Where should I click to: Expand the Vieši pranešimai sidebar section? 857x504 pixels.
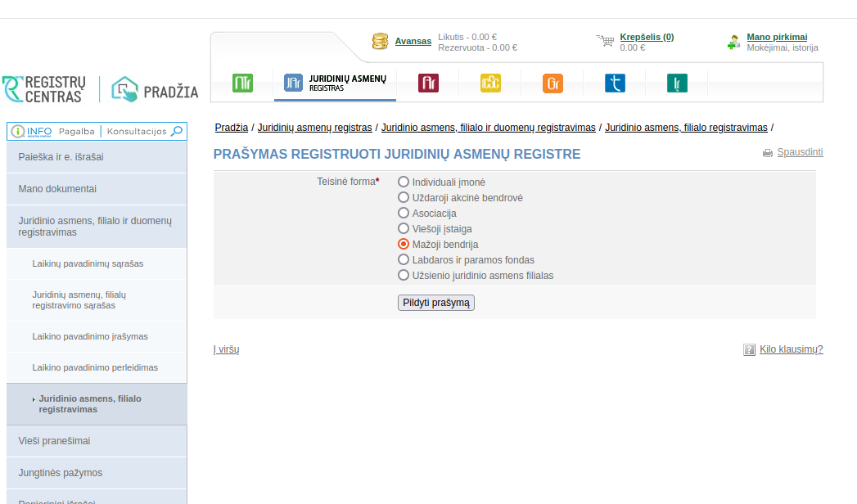pos(97,441)
